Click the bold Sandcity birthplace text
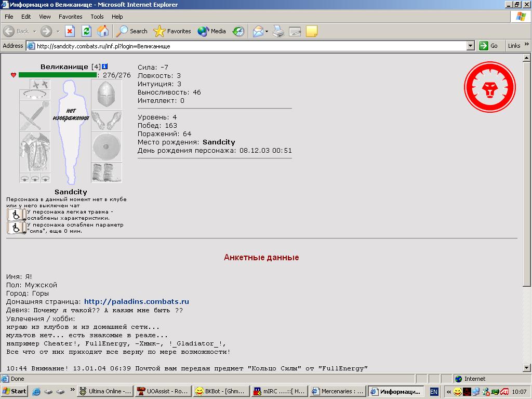The width and height of the screenshot is (532, 399). 219,142
